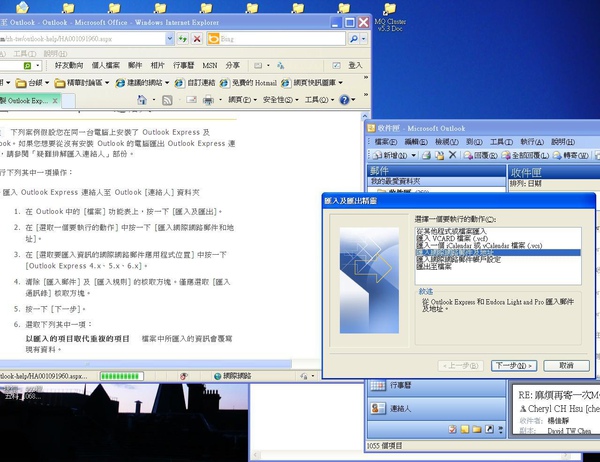The width and height of the screenshot is (600, 462).
Task: Click 取消 Cancel button in wizard
Action: pos(566,366)
